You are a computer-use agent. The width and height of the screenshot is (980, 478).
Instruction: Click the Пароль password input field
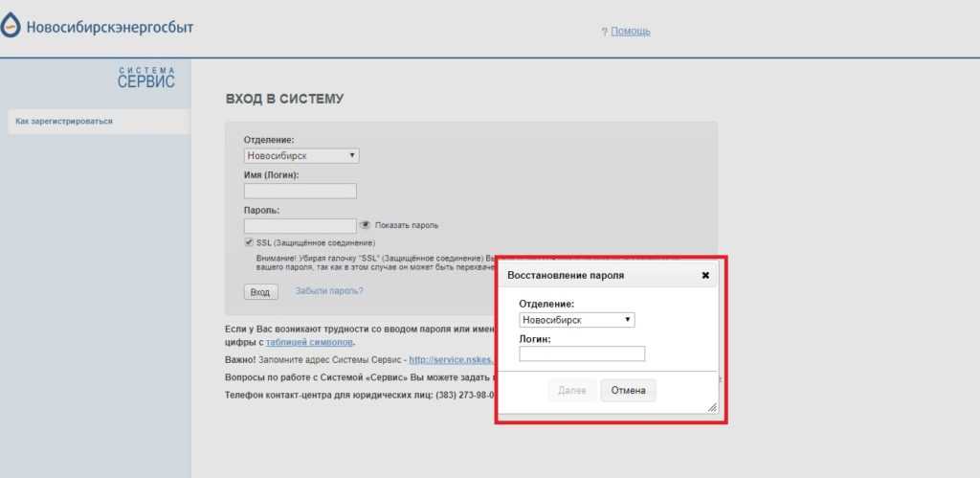point(301,226)
